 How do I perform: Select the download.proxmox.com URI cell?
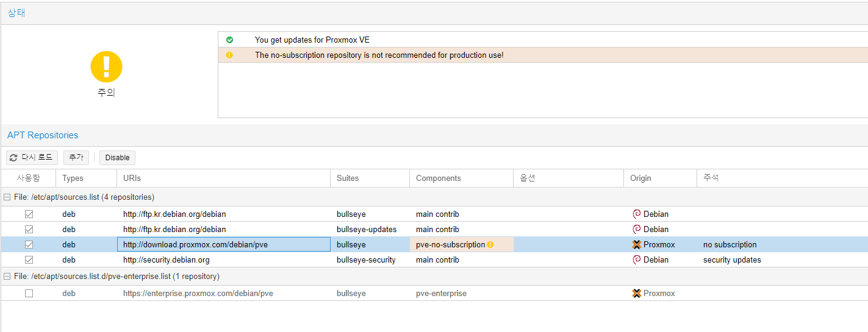click(x=223, y=244)
